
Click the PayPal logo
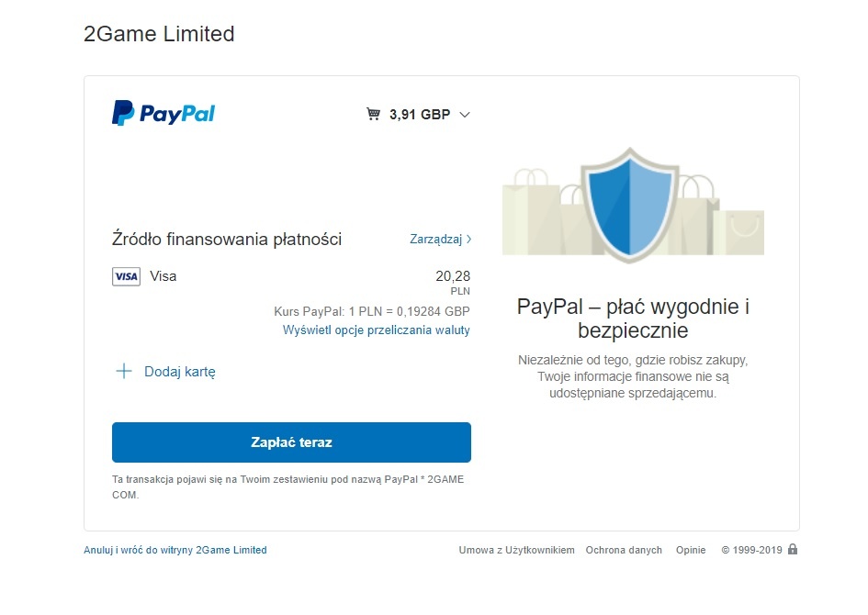pos(163,113)
